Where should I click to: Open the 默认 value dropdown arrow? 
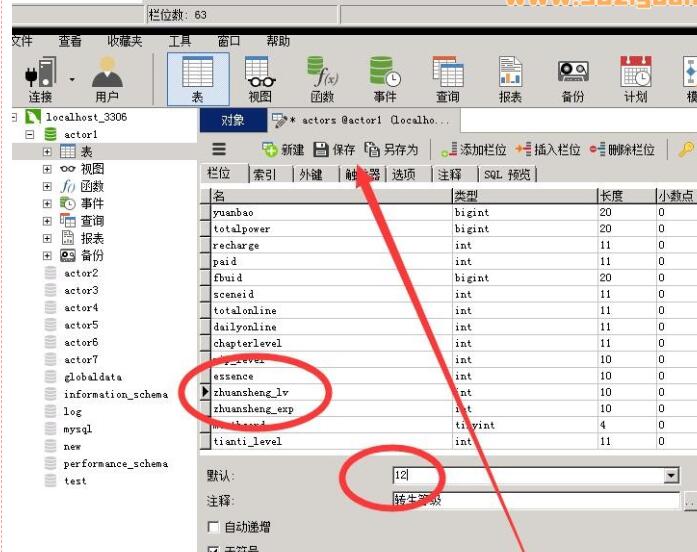[x=671, y=476]
